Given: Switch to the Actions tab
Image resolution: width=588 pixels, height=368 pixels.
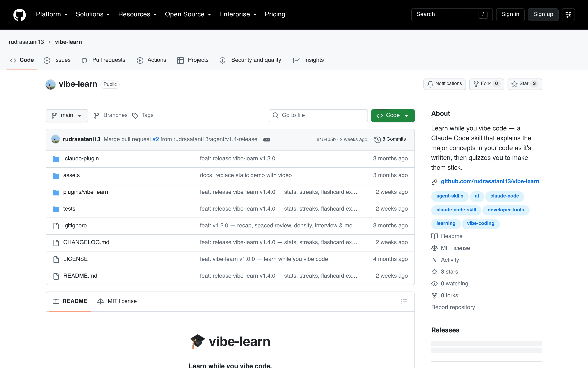Looking at the screenshot, I should 151,60.
